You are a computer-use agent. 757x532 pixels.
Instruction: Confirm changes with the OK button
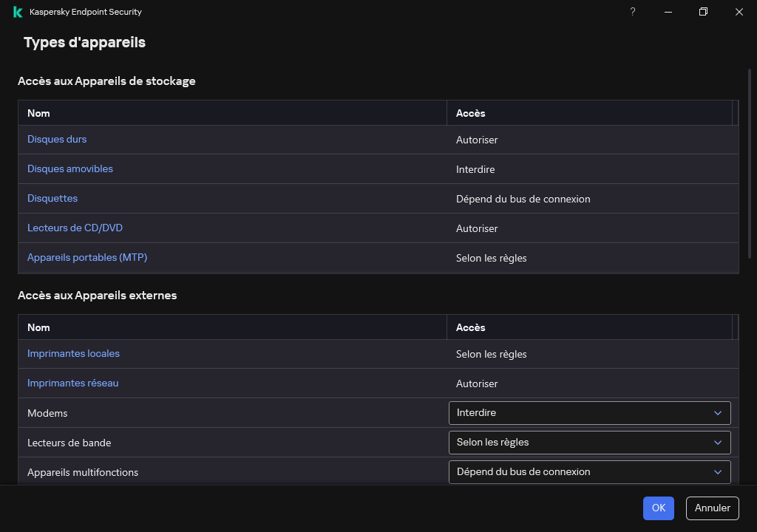(658, 508)
